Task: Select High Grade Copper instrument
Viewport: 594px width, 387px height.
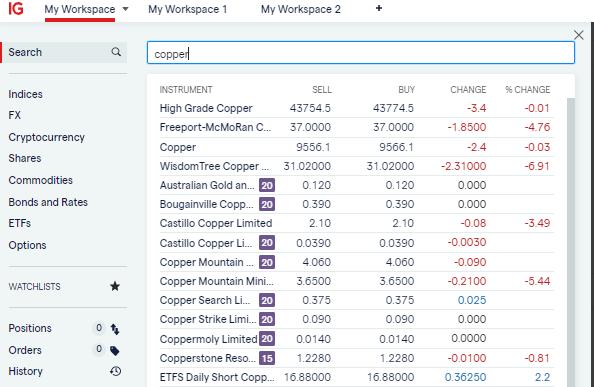Action: [206, 108]
